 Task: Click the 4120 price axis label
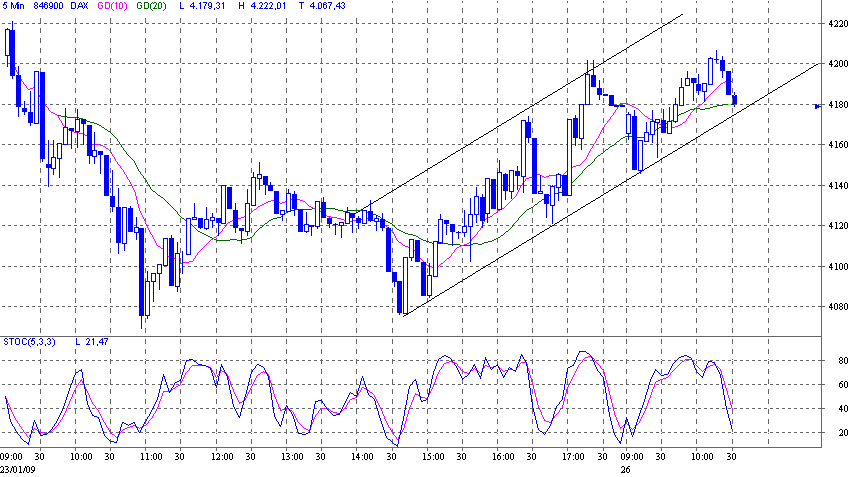pyautogui.click(x=838, y=226)
